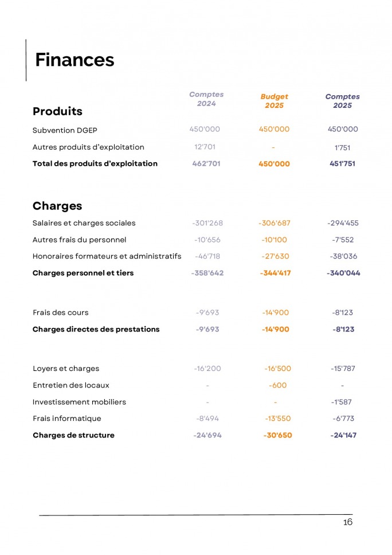Screen dimensions: 392x555
Task: Click Charges personnel et tiers subtotal label
Action: click(x=83, y=273)
